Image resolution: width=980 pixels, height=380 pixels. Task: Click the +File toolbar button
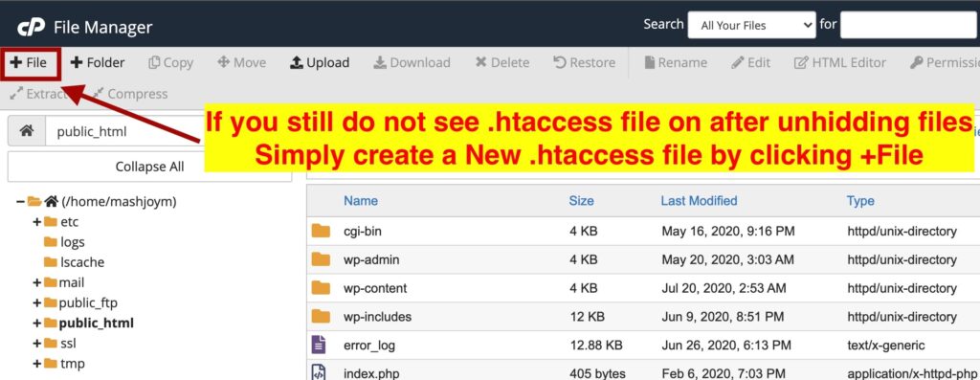point(30,62)
